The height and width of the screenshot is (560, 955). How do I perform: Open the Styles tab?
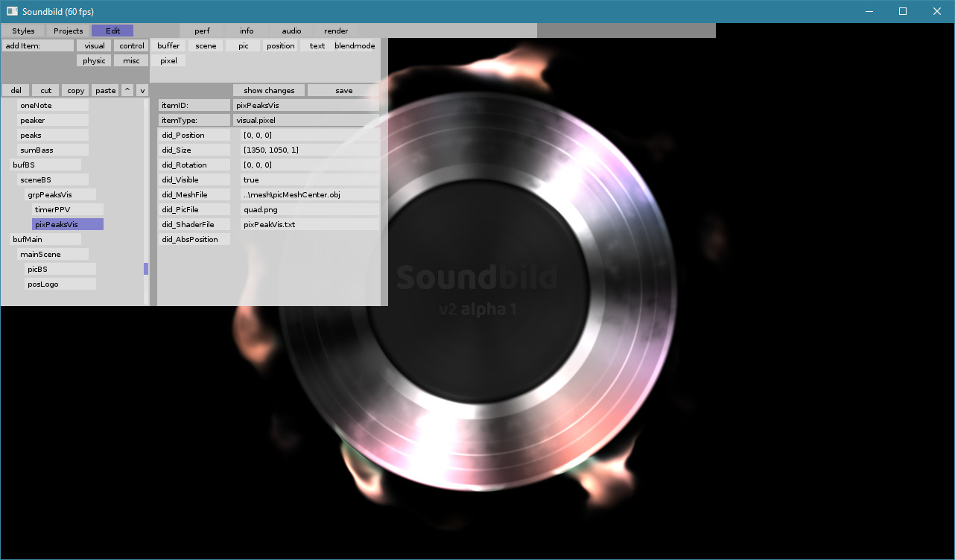pyautogui.click(x=23, y=31)
